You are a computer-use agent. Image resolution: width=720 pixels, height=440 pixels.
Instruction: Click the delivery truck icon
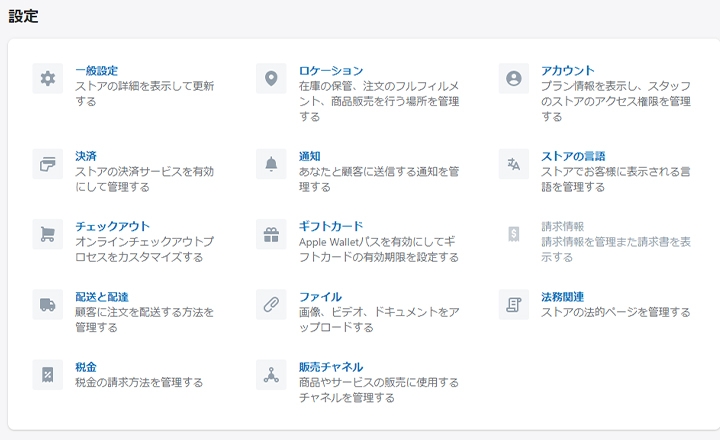tap(47, 304)
